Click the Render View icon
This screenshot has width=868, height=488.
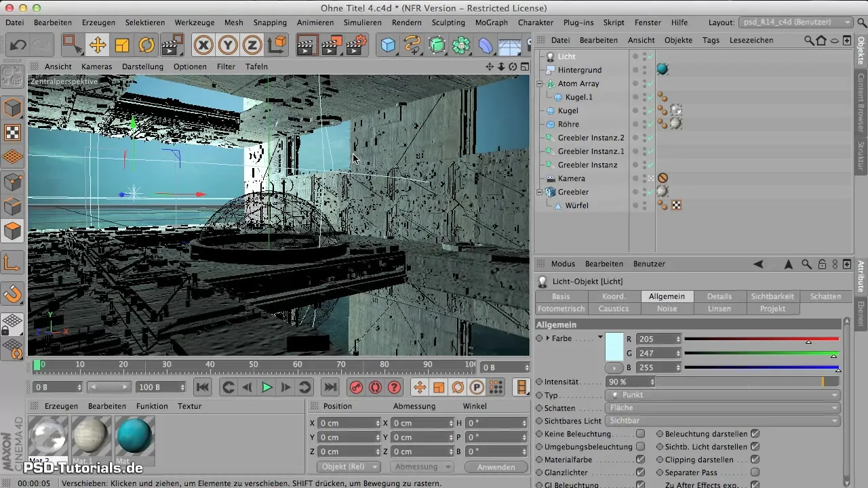click(308, 45)
